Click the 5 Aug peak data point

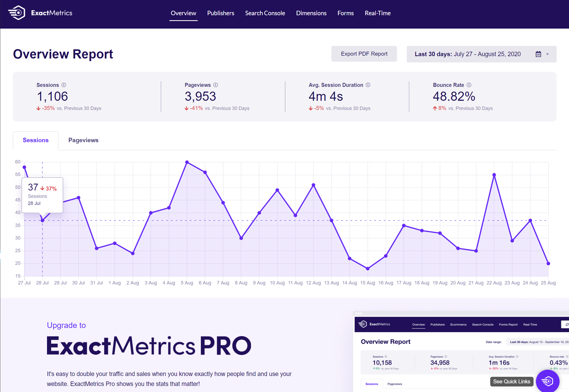(x=187, y=162)
